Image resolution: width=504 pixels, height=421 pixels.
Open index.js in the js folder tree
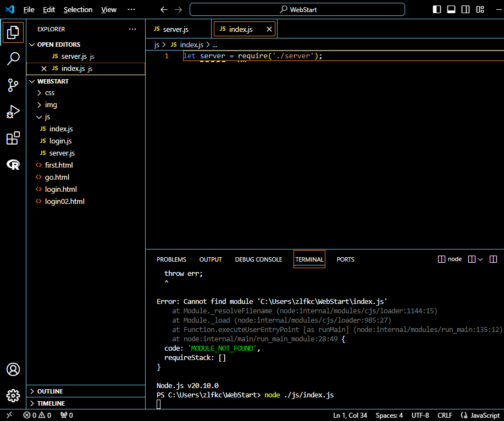coord(86,129)
